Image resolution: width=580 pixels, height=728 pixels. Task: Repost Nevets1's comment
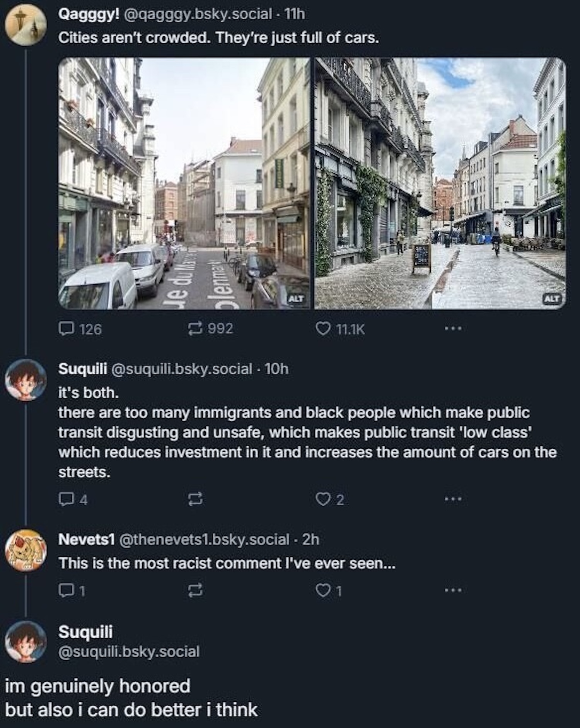click(x=196, y=590)
